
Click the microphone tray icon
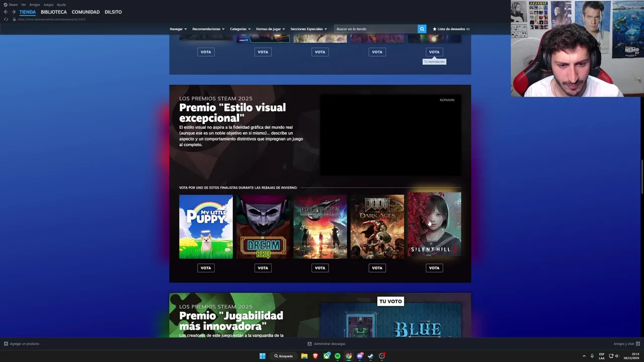pos(592,356)
